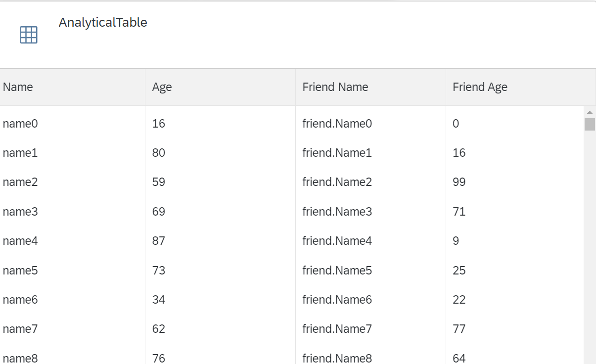Select the name7 row cell
The height and width of the screenshot is (364, 596).
click(x=20, y=329)
